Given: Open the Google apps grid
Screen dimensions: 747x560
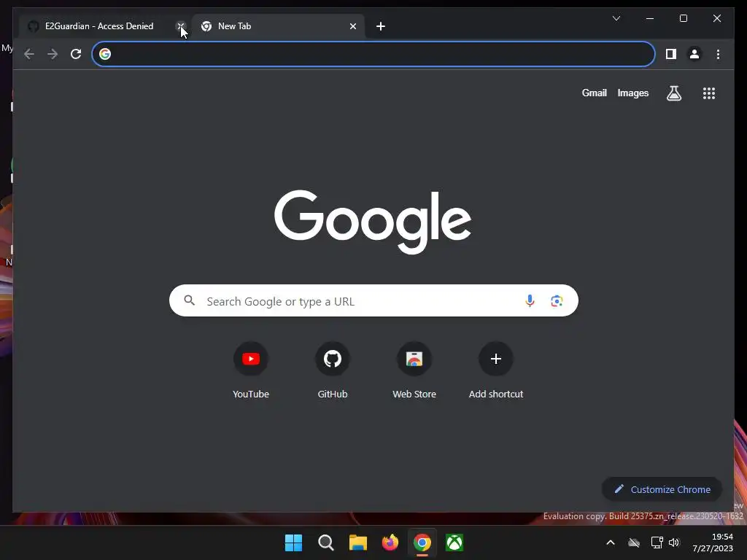Looking at the screenshot, I should tap(709, 93).
